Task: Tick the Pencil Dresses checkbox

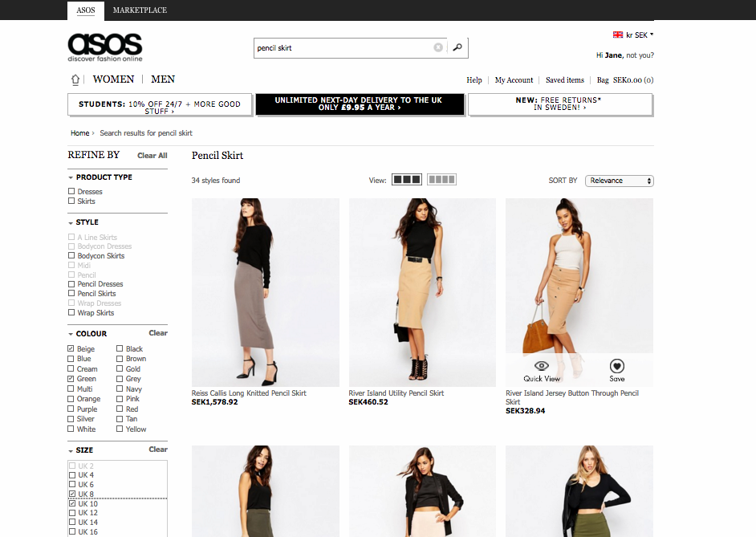Action: tap(71, 284)
